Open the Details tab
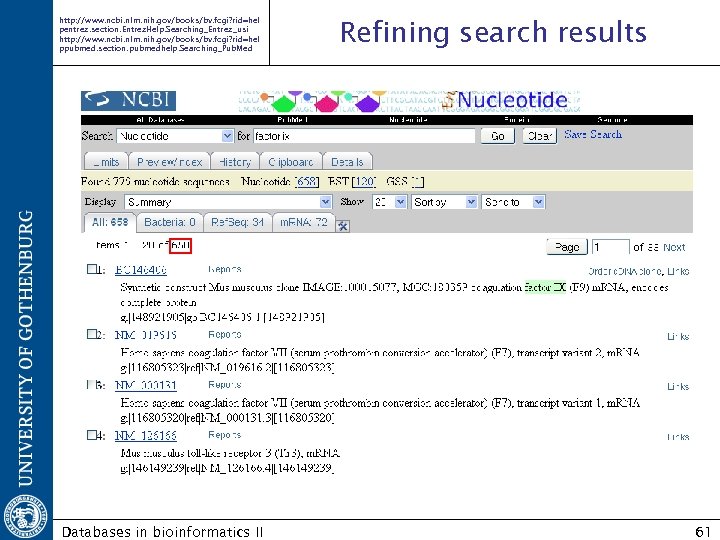 tap(347, 162)
